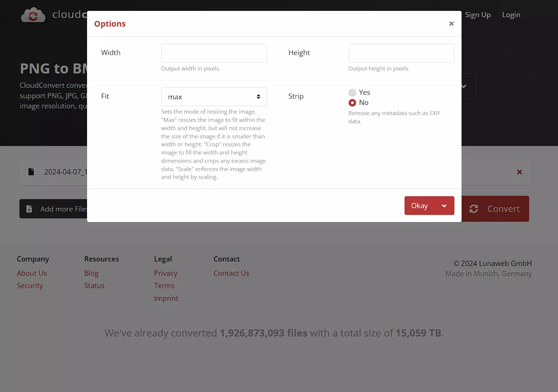Click the CloudConvert cloud logo icon
558x392 pixels.
tap(33, 15)
